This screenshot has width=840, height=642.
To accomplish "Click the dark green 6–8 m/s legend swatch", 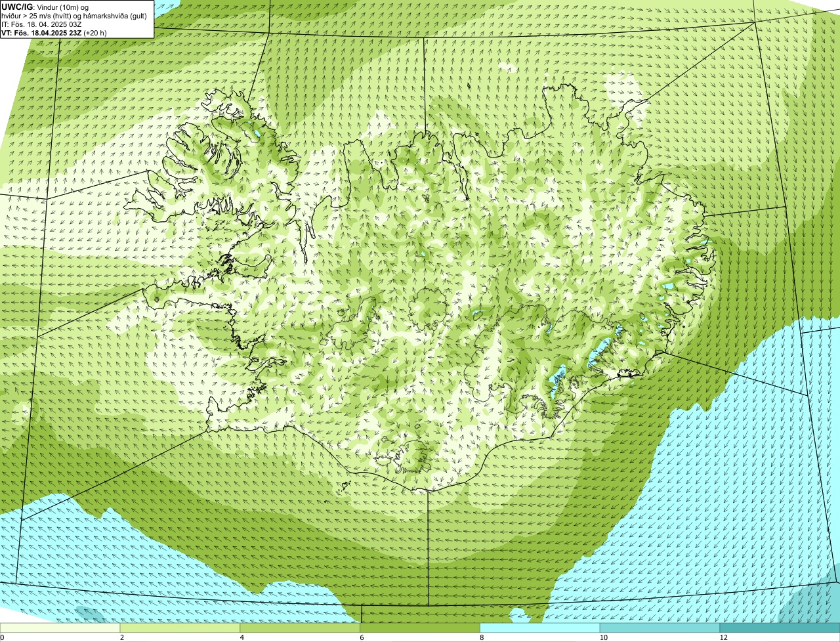I will [x=421, y=628].
